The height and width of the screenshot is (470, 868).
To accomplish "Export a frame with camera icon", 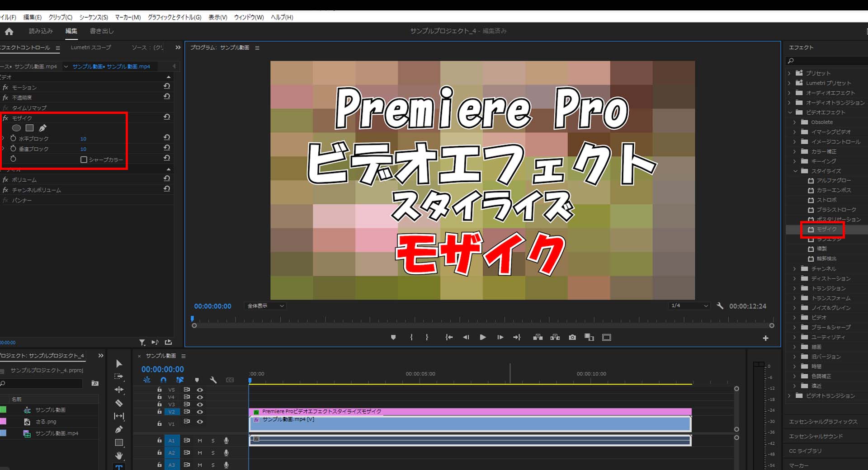I will 572,337.
